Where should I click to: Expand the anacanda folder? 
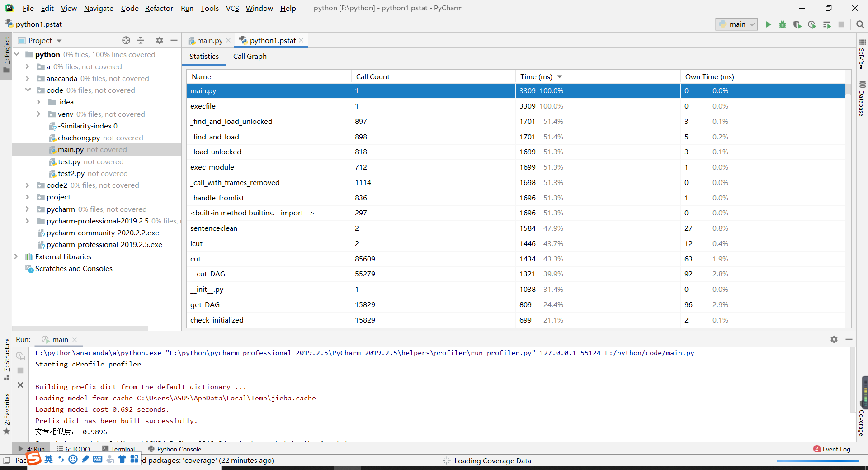tap(27, 78)
